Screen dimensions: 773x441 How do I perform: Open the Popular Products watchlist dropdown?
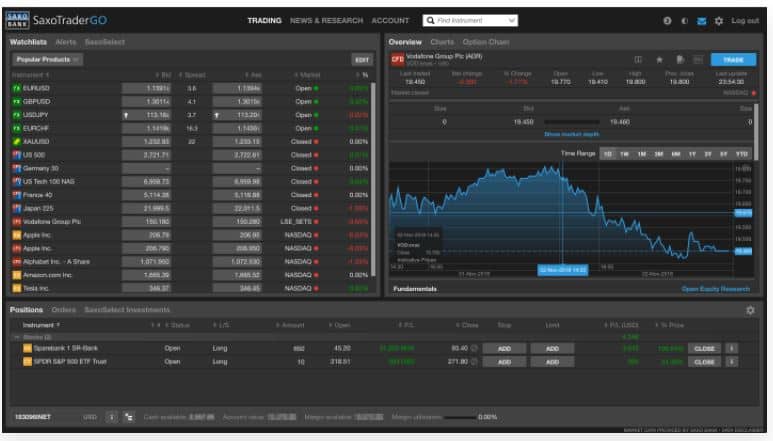point(47,60)
